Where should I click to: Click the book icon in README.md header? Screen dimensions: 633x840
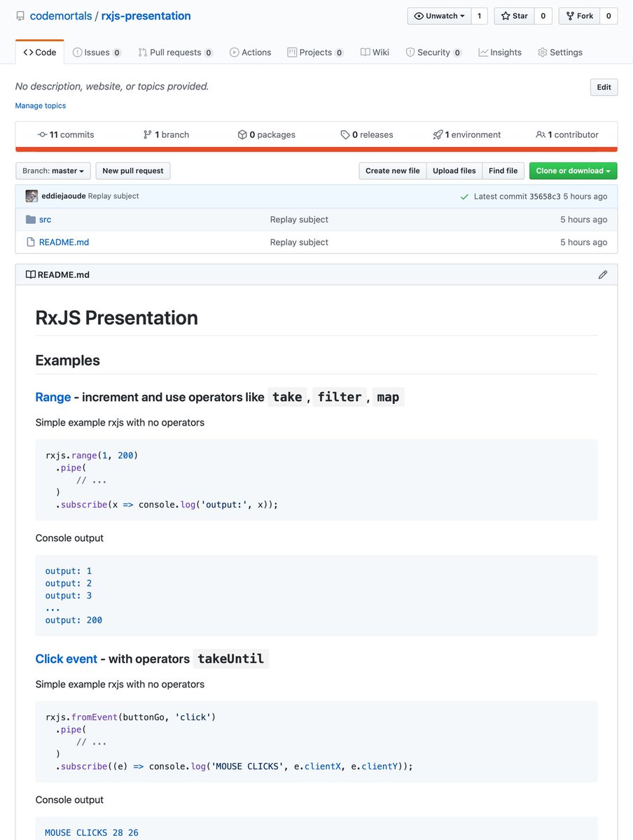pos(31,274)
